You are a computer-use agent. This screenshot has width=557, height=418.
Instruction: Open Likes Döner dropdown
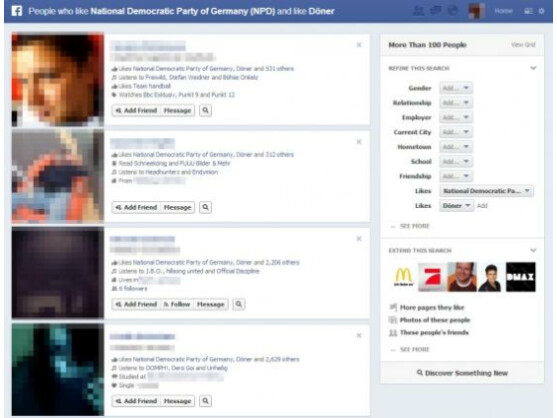point(456,206)
